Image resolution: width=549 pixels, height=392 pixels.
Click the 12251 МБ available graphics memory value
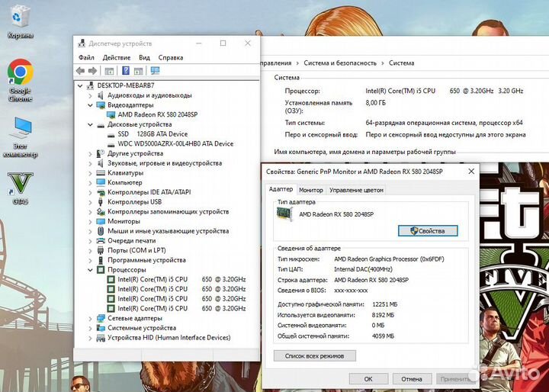[385, 304]
